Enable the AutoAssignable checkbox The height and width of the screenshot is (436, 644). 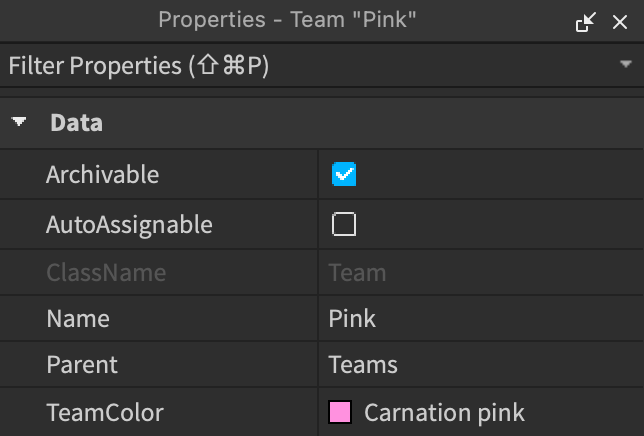(x=344, y=224)
